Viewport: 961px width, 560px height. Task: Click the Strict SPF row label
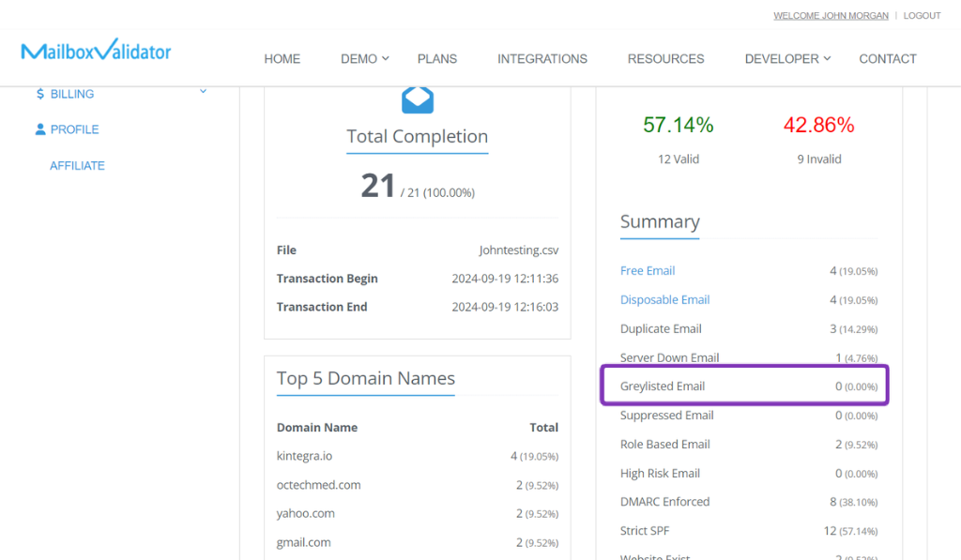click(645, 531)
